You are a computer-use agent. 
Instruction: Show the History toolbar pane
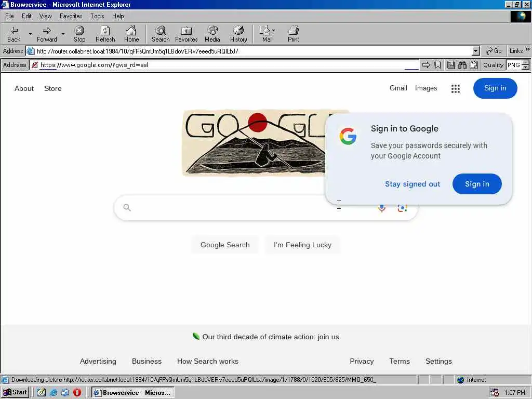(238, 34)
